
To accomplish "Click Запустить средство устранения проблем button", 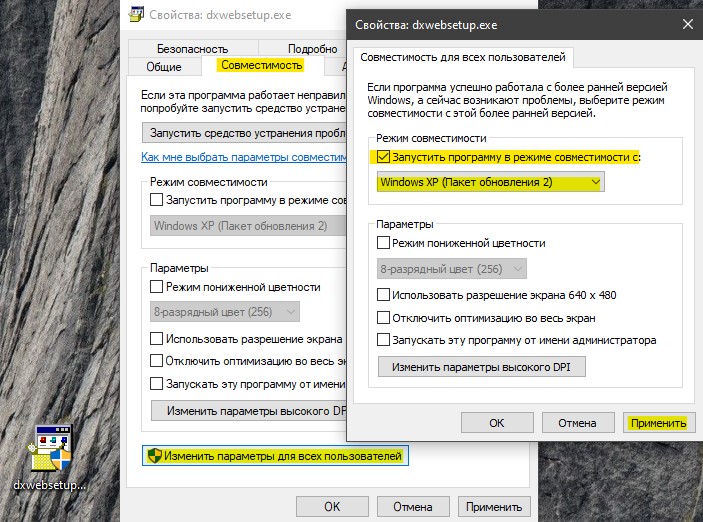I will (244, 133).
